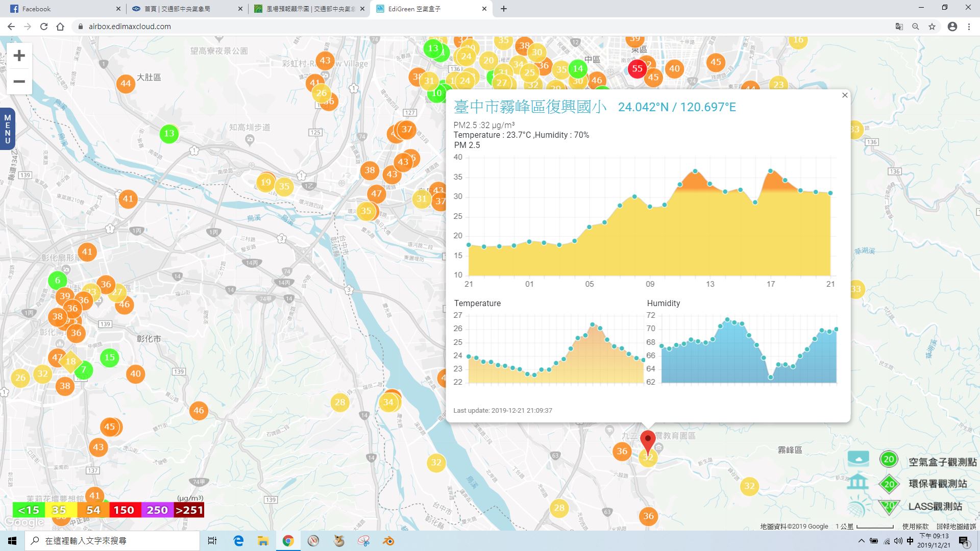Click the 空氣盒子觀測點 legend label
Image resolution: width=980 pixels, height=551 pixels.
[942, 462]
